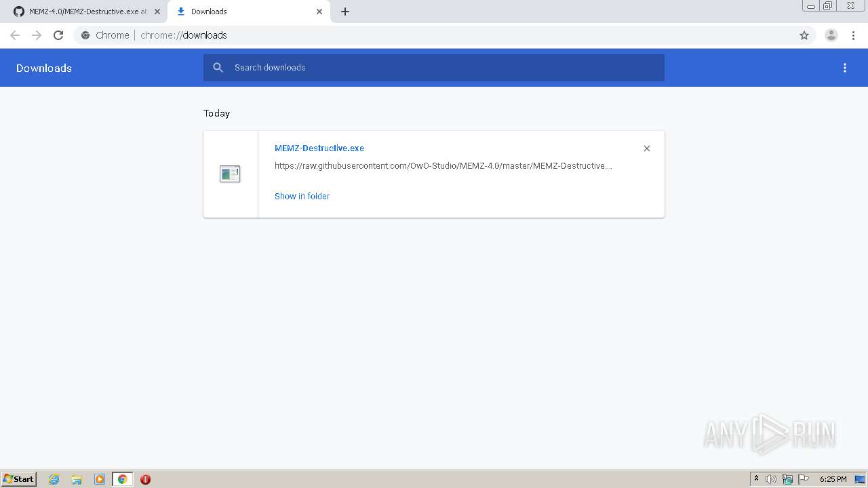Open the Chrome profile avatar

coord(831,35)
